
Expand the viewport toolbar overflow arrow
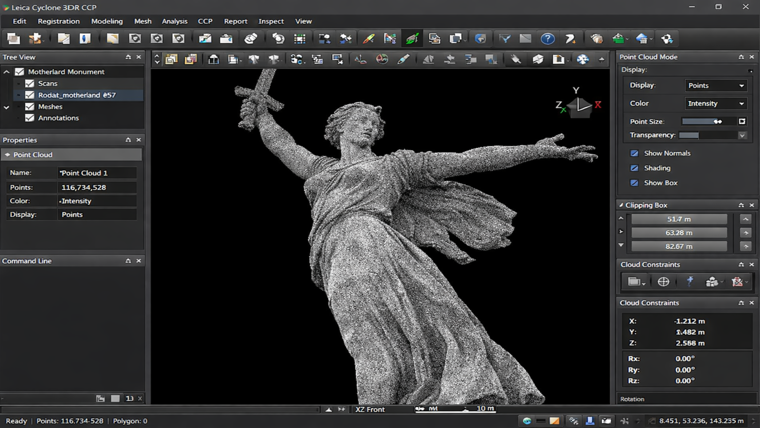click(x=602, y=59)
